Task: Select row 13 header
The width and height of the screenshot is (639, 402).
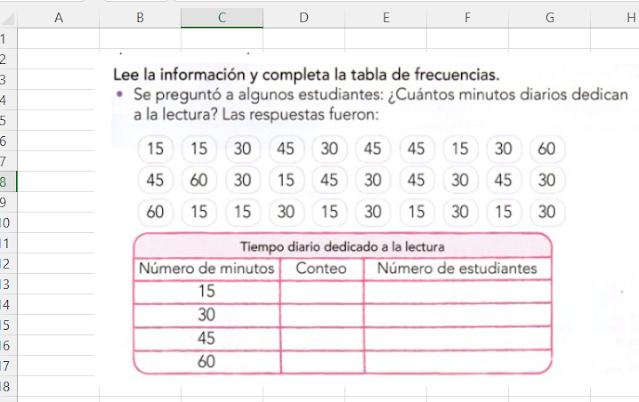Action: [x=8, y=284]
